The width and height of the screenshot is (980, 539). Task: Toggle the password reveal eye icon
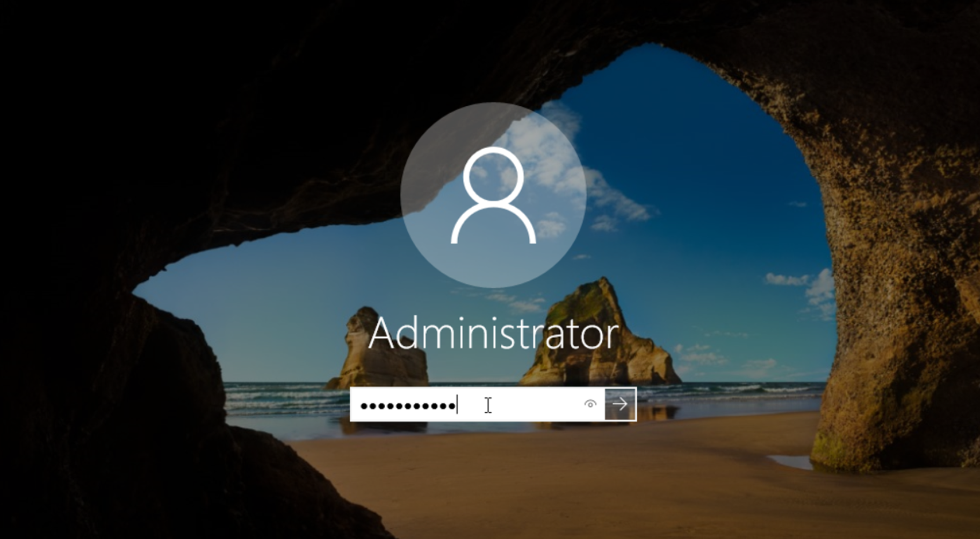tap(590, 404)
